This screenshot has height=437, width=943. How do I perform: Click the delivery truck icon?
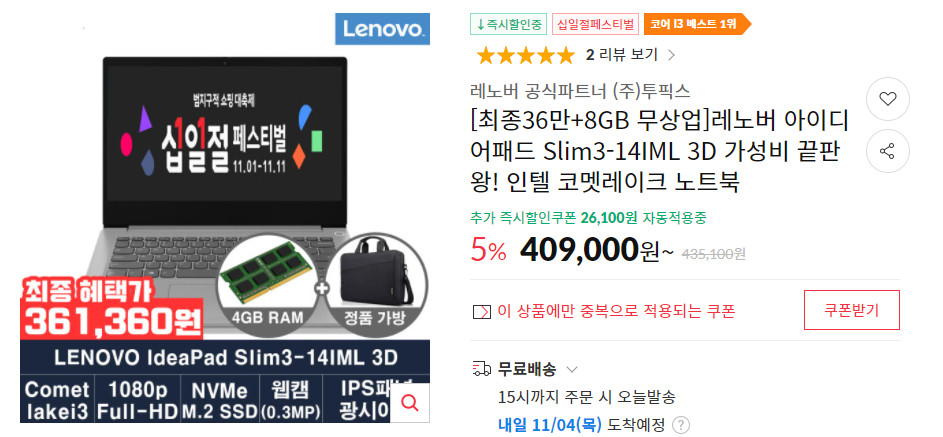click(482, 368)
